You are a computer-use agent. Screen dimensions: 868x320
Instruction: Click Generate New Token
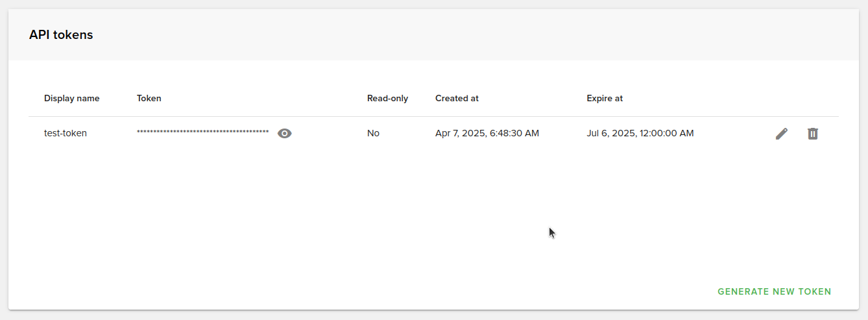point(774,291)
